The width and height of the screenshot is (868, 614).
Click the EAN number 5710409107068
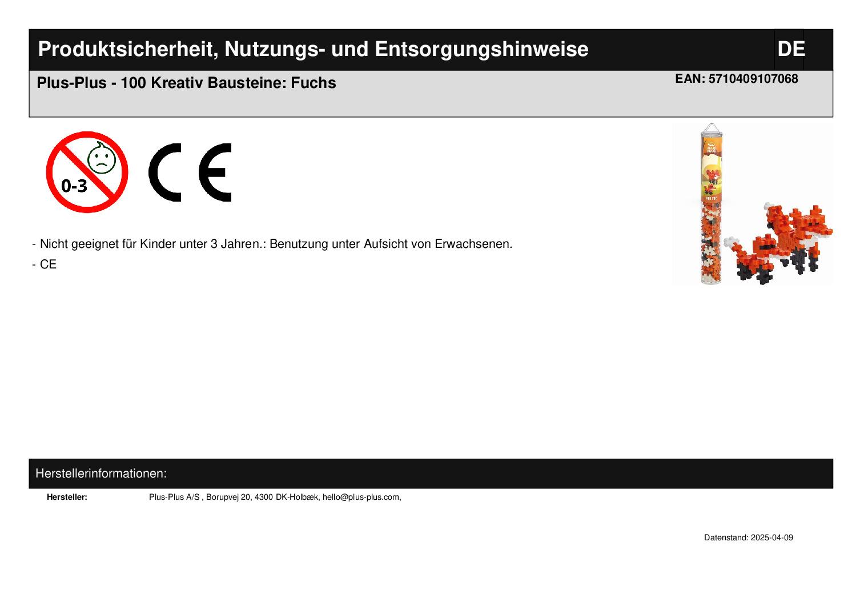click(736, 79)
